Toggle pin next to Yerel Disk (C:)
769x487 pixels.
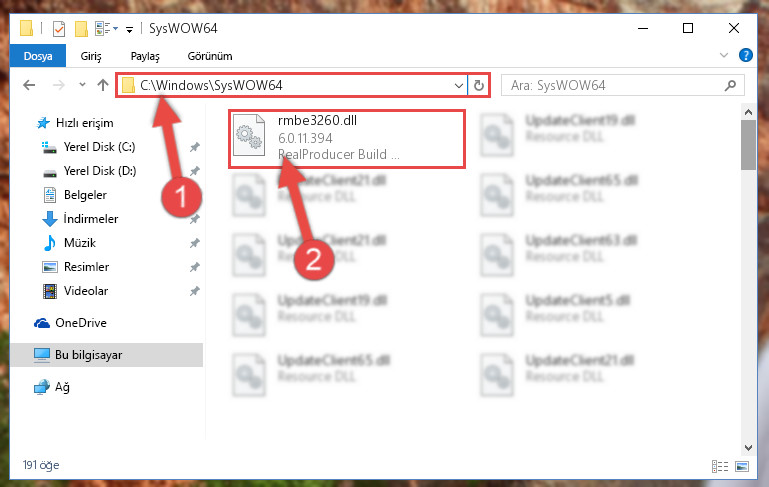click(195, 147)
